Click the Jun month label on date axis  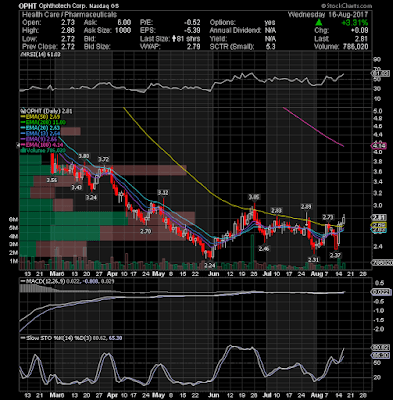213,274
